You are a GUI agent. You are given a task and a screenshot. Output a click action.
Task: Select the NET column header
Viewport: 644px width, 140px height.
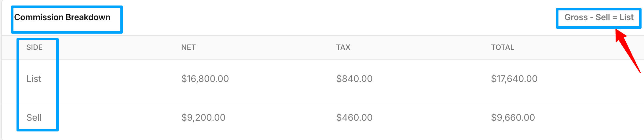coord(188,47)
